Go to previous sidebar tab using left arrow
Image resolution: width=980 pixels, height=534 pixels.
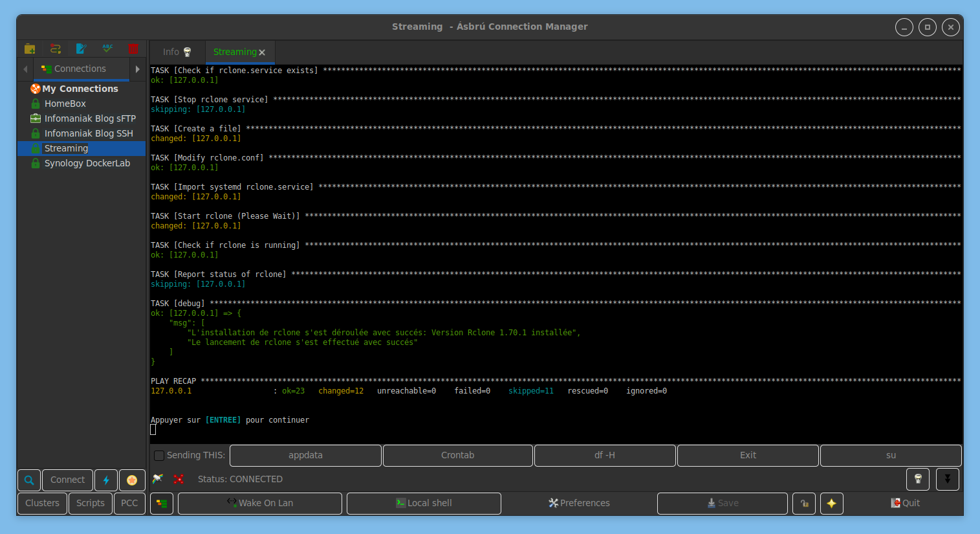[x=25, y=69]
